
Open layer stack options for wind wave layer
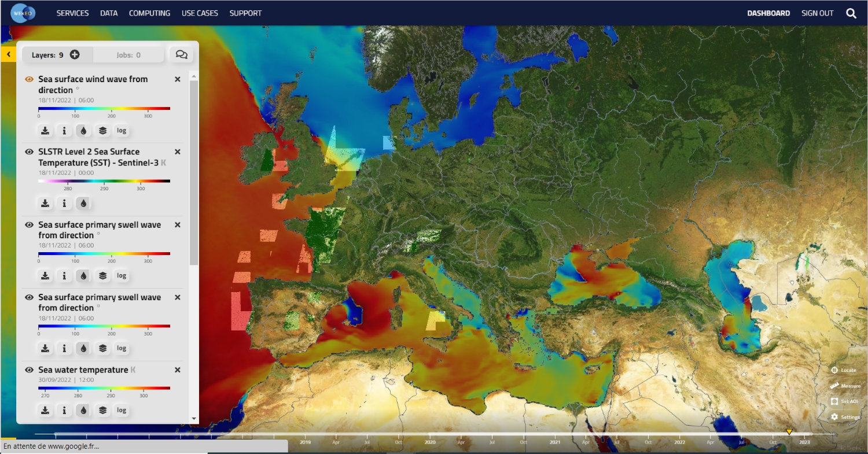click(x=102, y=131)
